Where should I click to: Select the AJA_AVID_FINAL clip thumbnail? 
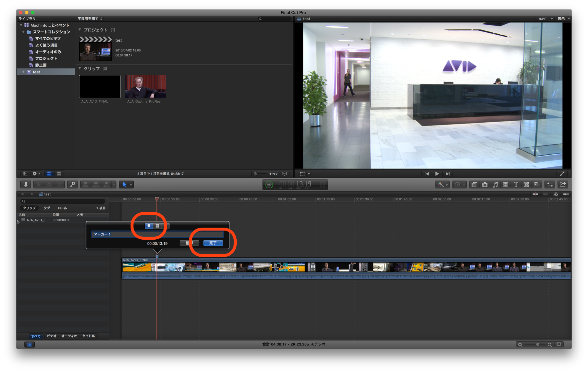point(100,86)
